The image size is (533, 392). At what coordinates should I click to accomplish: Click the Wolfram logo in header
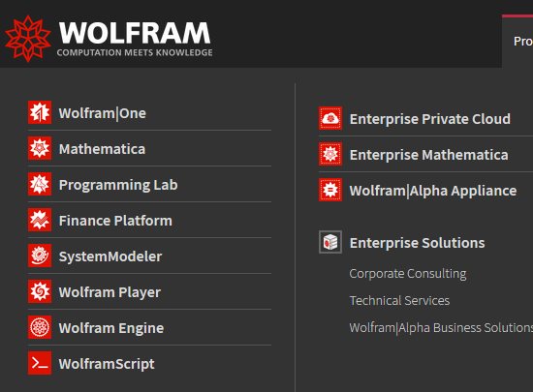[109, 39]
